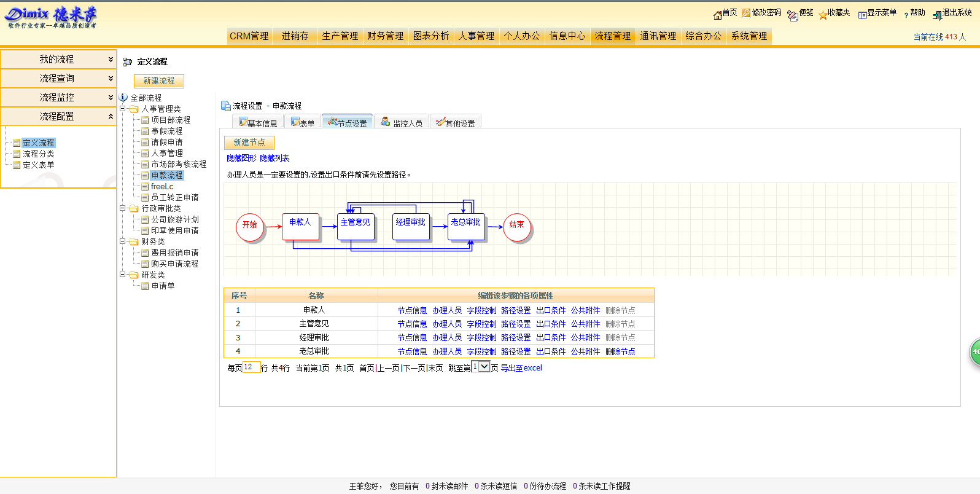Click the 隐藏图形 link
The width and height of the screenshot is (980, 494).
coord(242,159)
